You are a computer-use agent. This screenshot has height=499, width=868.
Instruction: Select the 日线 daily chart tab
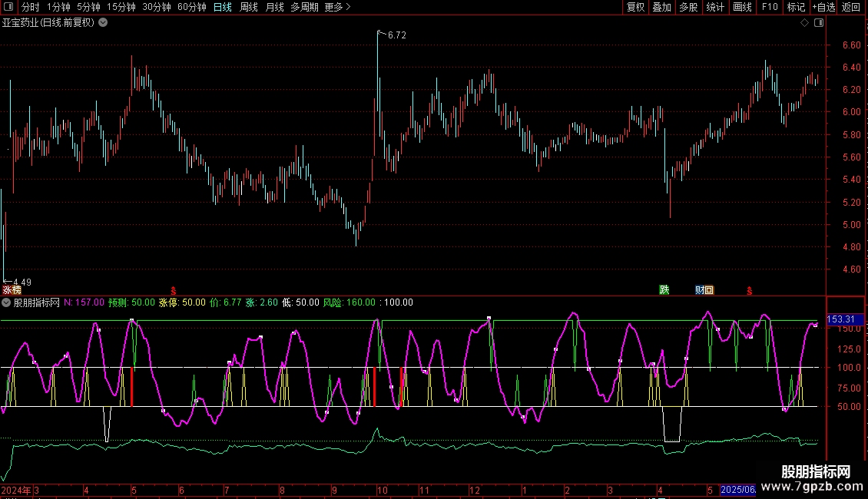click(223, 7)
